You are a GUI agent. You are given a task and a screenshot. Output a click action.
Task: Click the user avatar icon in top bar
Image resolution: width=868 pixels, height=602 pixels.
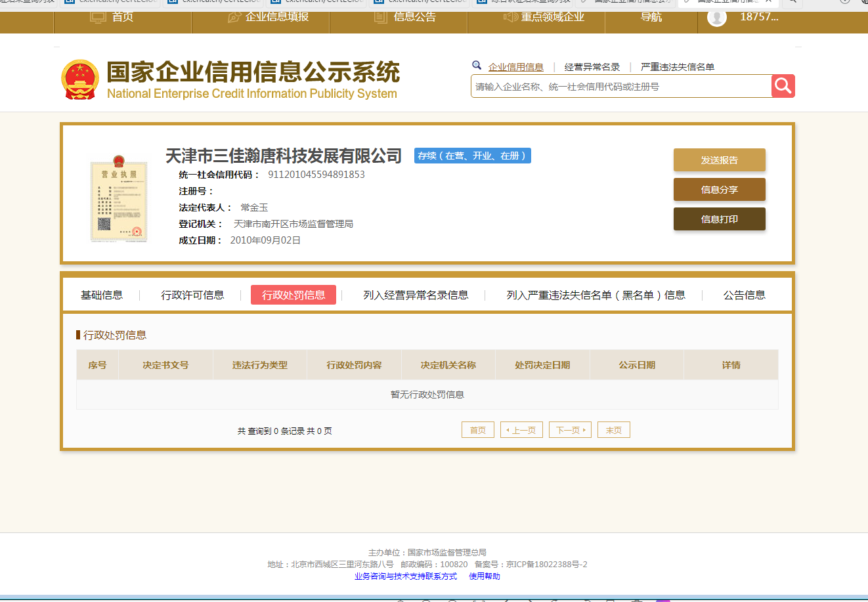coord(717,17)
